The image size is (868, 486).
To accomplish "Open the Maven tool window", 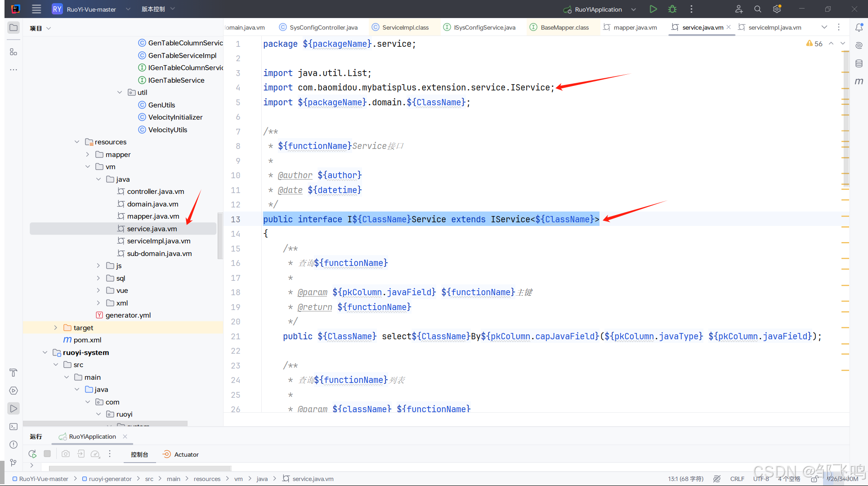I will 859,81.
